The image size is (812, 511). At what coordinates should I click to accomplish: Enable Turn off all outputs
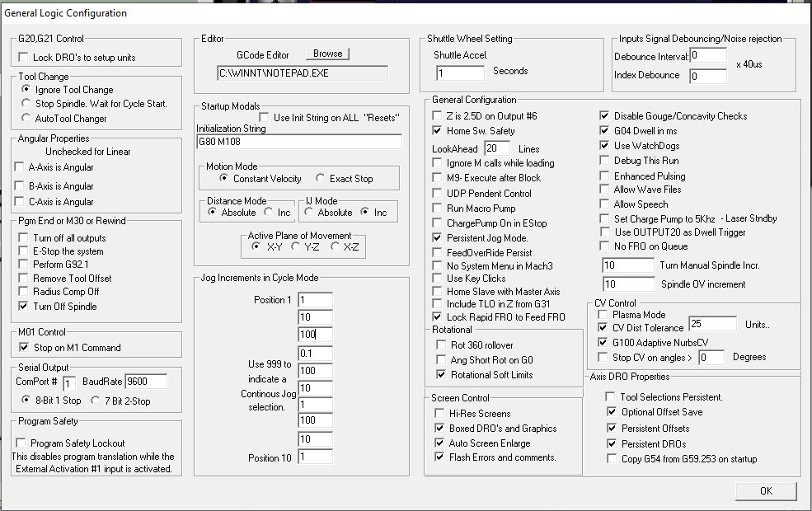click(23, 237)
